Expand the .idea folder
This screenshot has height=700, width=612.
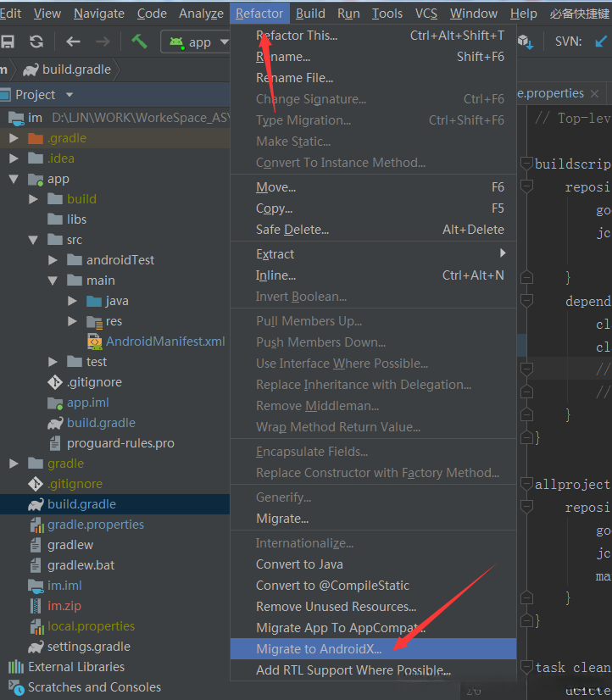click(14, 158)
